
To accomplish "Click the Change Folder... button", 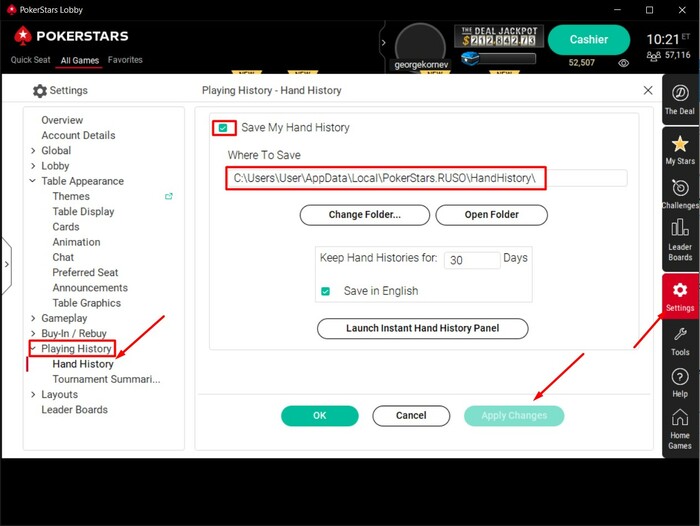I will click(365, 215).
